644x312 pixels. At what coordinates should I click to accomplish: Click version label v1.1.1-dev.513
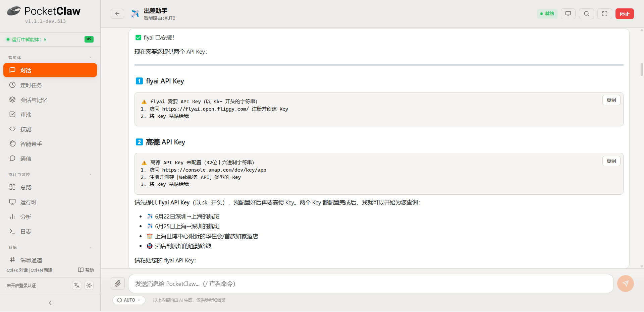coord(45,21)
